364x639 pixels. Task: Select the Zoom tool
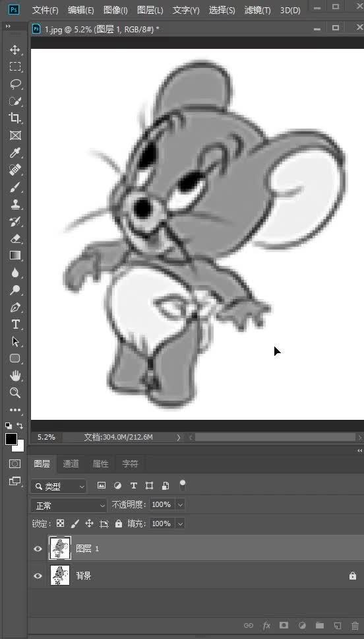point(15,393)
